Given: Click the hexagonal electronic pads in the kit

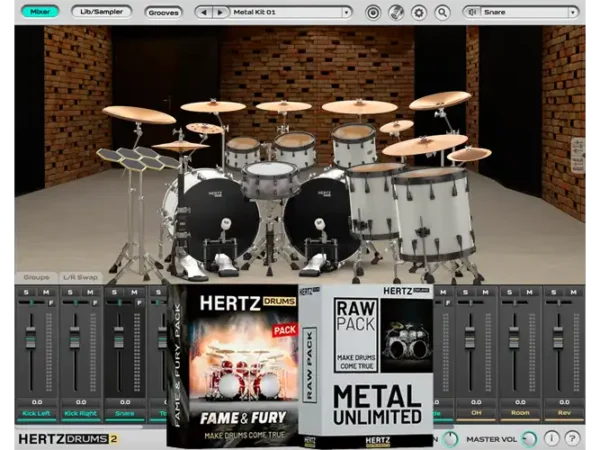Looking at the screenshot, I should pyautogui.click(x=139, y=159).
